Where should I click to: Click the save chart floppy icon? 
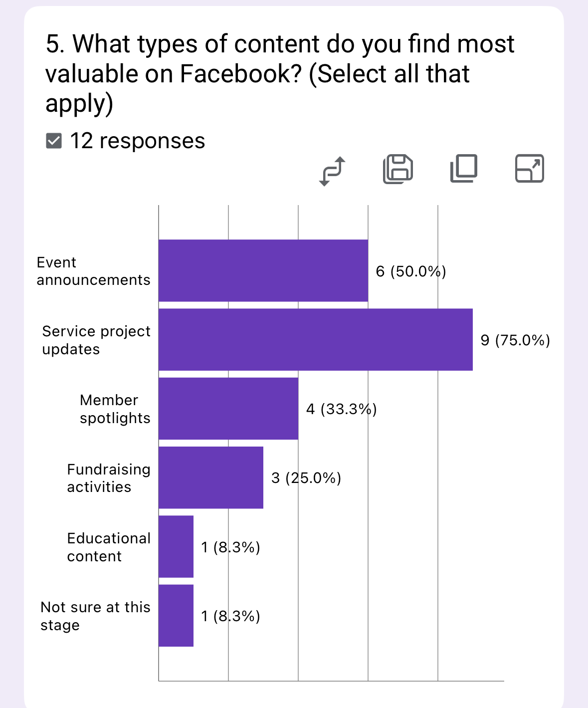pos(398,169)
